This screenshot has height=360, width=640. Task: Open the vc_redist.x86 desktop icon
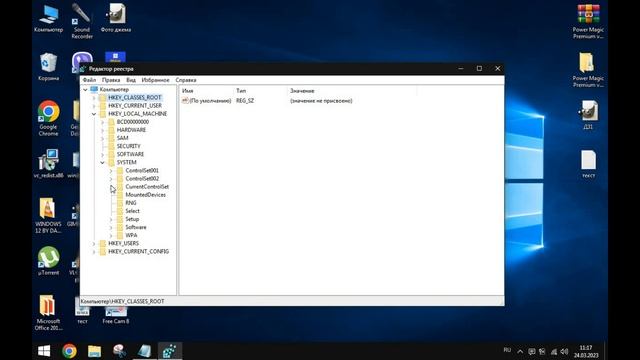point(49,164)
